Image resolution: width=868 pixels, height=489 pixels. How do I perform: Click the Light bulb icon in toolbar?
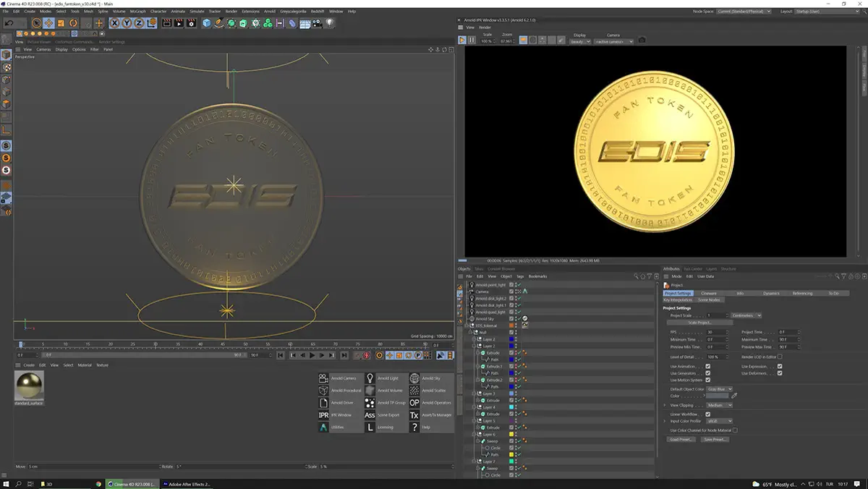[330, 23]
